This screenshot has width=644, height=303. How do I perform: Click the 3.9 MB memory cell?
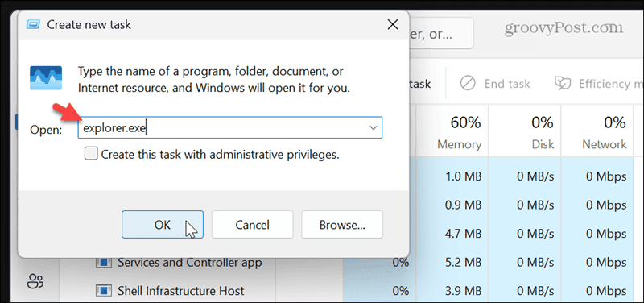[464, 291]
